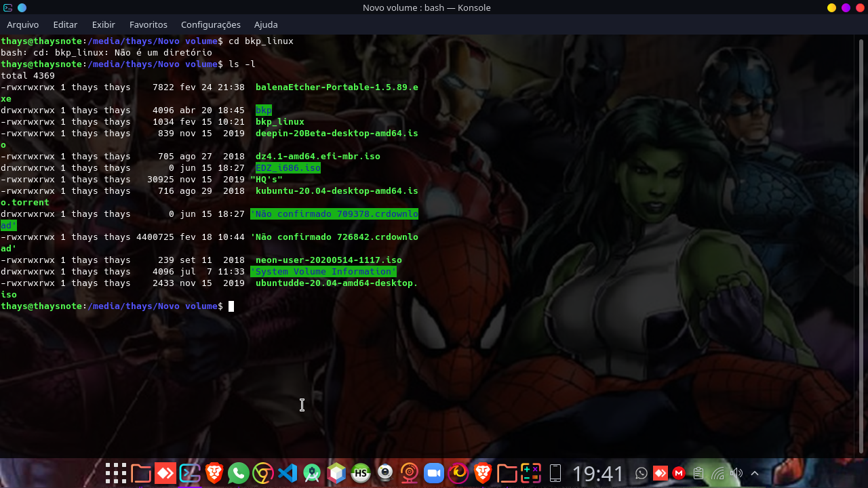Click the 'bkp_linux' entry in the ls listing

pyautogui.click(x=280, y=121)
